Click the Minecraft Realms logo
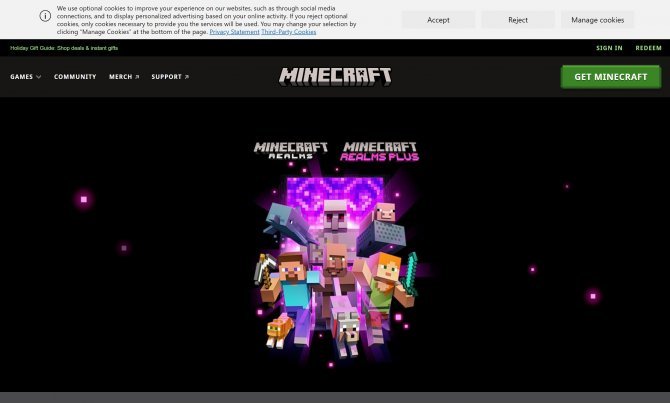 tap(291, 150)
